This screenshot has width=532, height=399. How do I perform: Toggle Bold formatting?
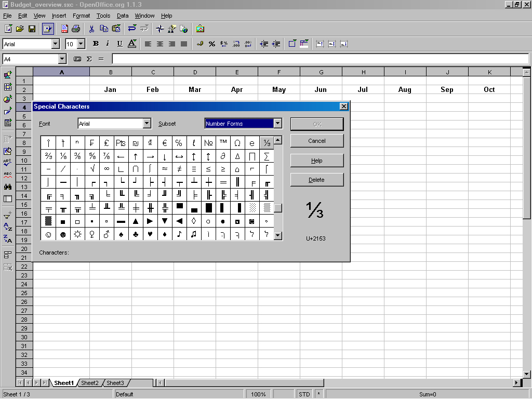[96, 44]
